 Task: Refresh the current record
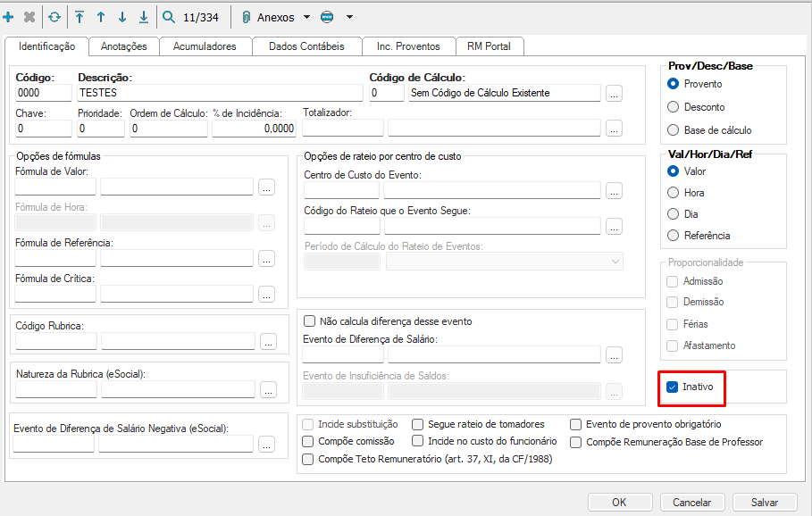coord(55,15)
